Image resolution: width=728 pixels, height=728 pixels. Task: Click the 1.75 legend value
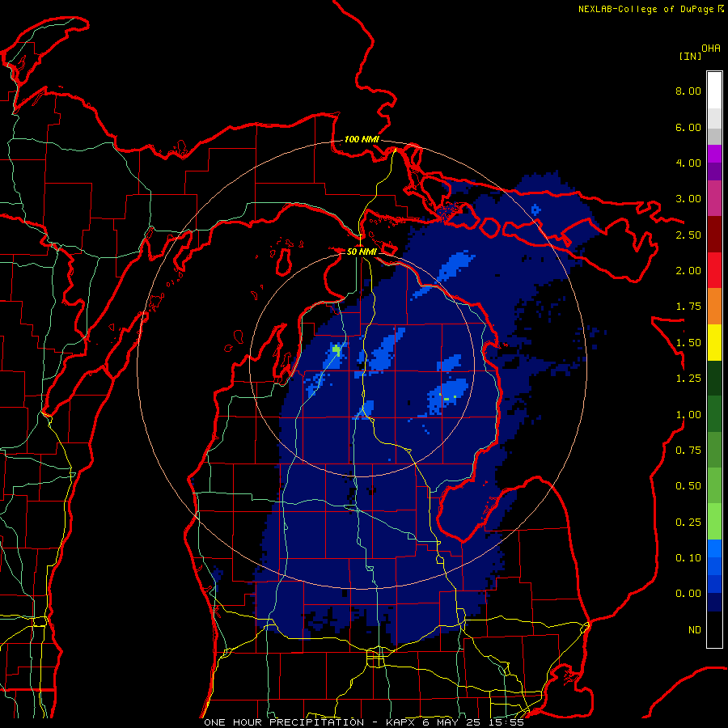click(688, 307)
